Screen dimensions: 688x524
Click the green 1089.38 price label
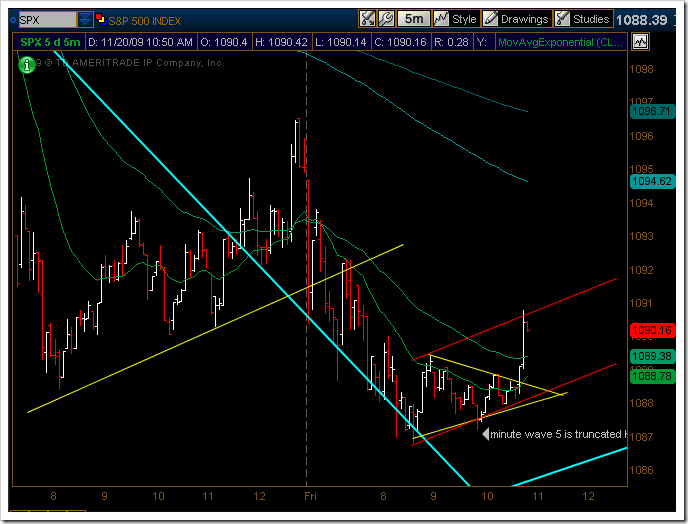coord(652,356)
